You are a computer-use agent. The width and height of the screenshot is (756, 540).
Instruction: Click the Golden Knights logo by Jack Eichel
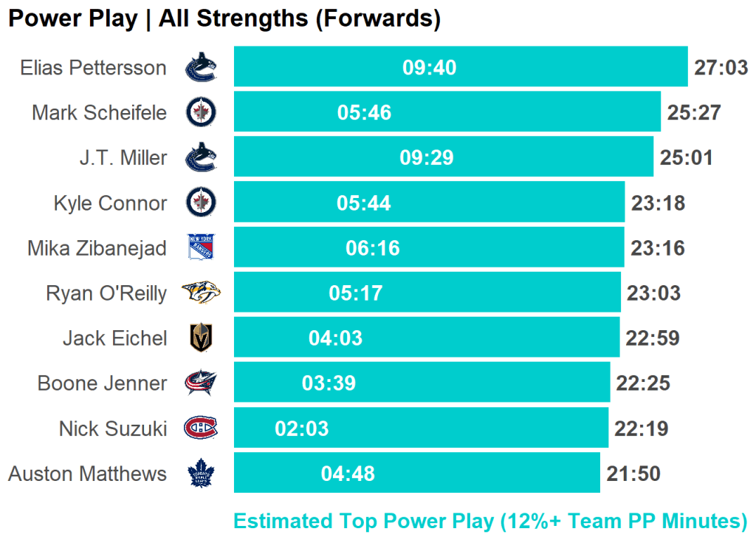pyautogui.click(x=200, y=338)
